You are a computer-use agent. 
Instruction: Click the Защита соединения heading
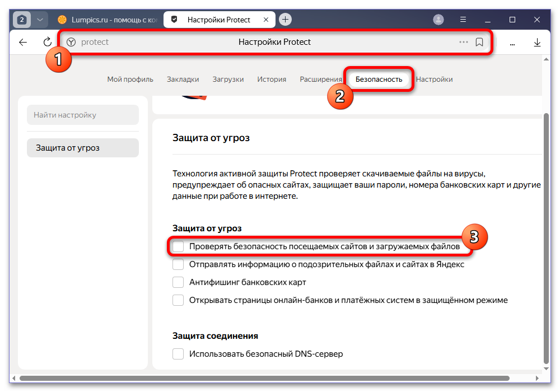[215, 336]
